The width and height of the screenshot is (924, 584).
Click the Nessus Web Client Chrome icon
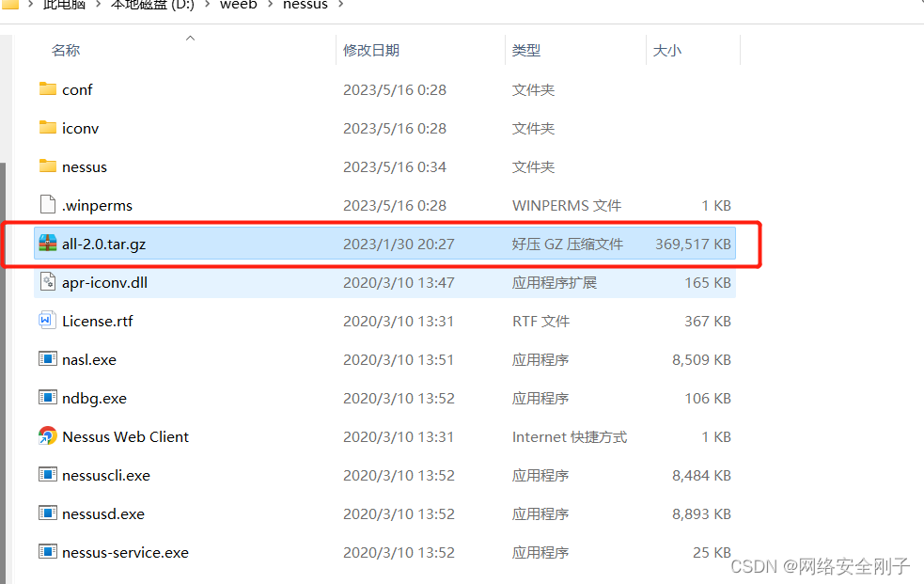pos(48,436)
